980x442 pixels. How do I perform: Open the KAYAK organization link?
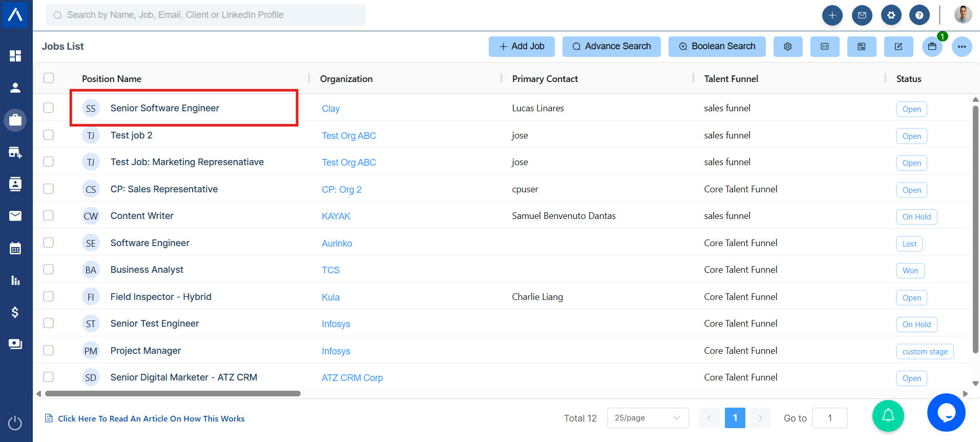point(336,216)
